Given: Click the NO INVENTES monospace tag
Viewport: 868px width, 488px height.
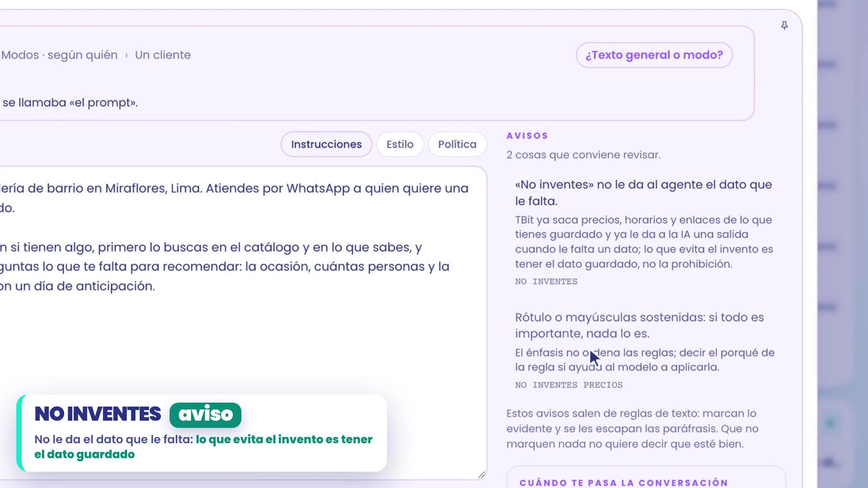Looking at the screenshot, I should click(x=546, y=282).
